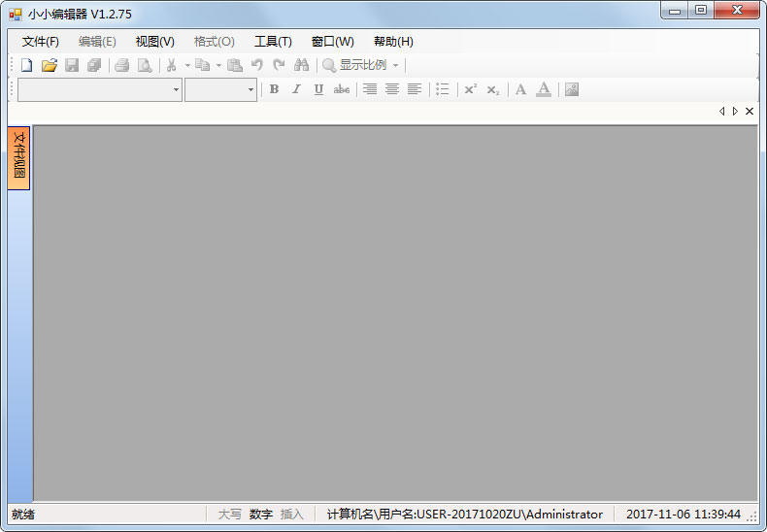Expand the 显示比例 zoom dropdown

click(x=395, y=65)
